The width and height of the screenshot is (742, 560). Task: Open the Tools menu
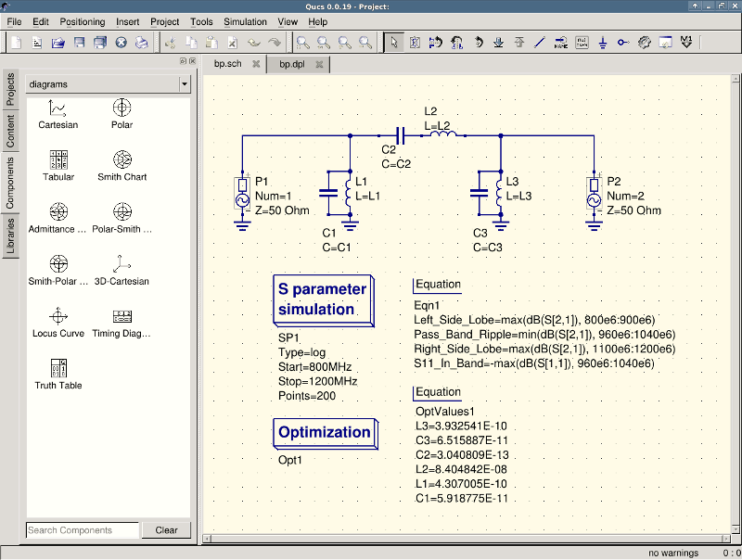(x=201, y=21)
